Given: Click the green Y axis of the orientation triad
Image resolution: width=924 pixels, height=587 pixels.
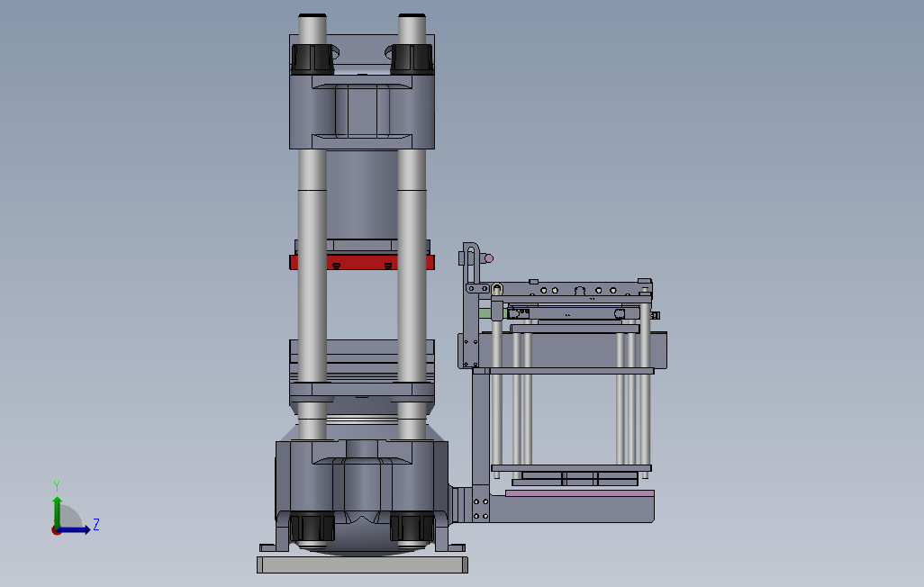Looking at the screenshot, I should (x=57, y=512).
